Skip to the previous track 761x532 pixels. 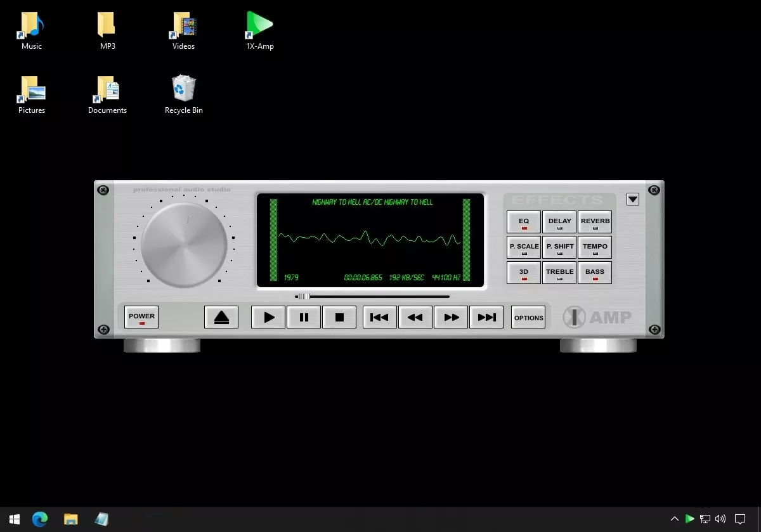pos(379,317)
